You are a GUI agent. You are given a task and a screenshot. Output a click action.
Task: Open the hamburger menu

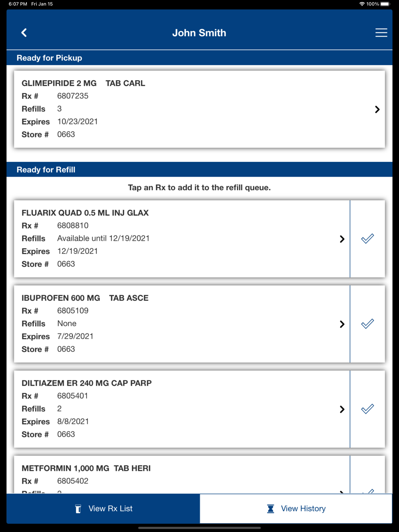381,33
